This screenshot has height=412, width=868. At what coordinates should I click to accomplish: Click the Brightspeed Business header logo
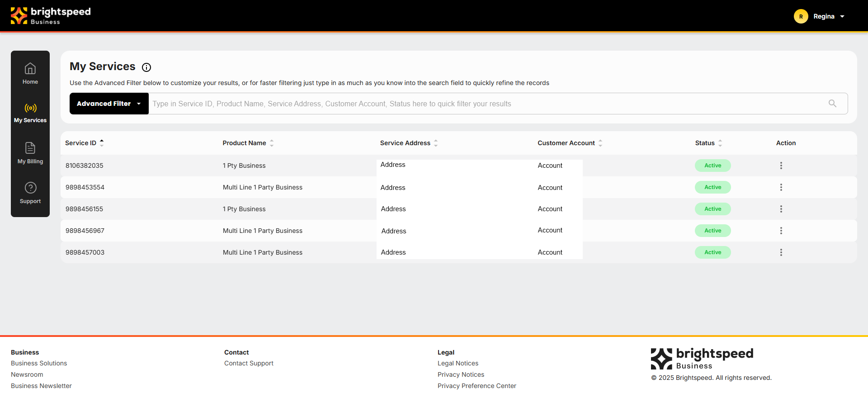coord(51,15)
